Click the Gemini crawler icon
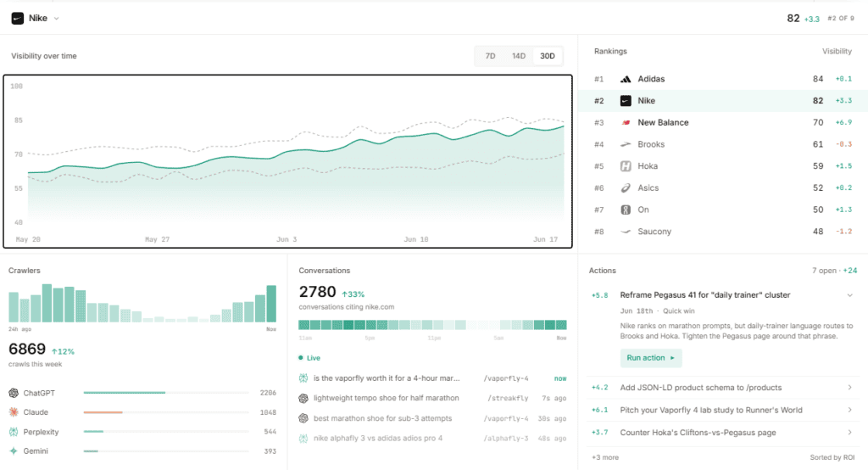Screen dimensions: 868x470 (14, 451)
